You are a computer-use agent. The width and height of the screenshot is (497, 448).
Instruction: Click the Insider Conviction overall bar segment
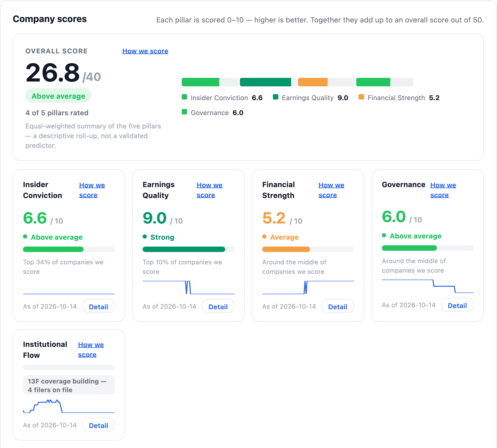pyautogui.click(x=210, y=82)
